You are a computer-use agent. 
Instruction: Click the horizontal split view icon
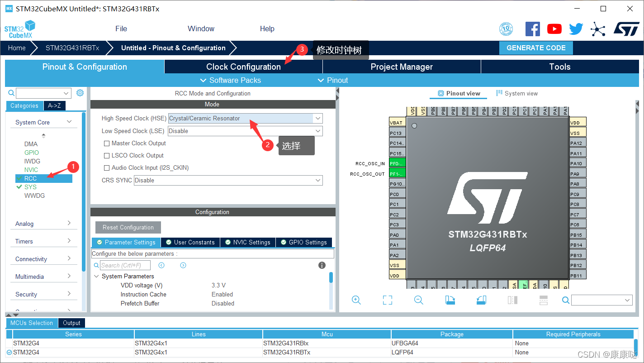[544, 300]
